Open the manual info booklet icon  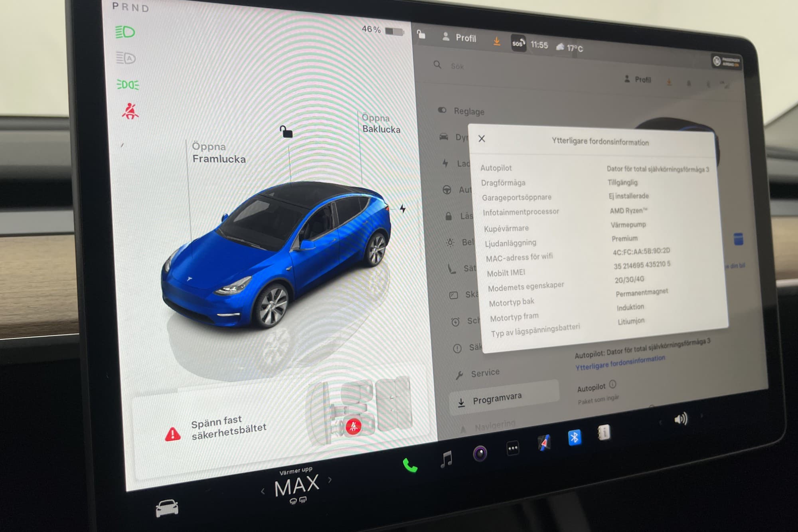(604, 433)
